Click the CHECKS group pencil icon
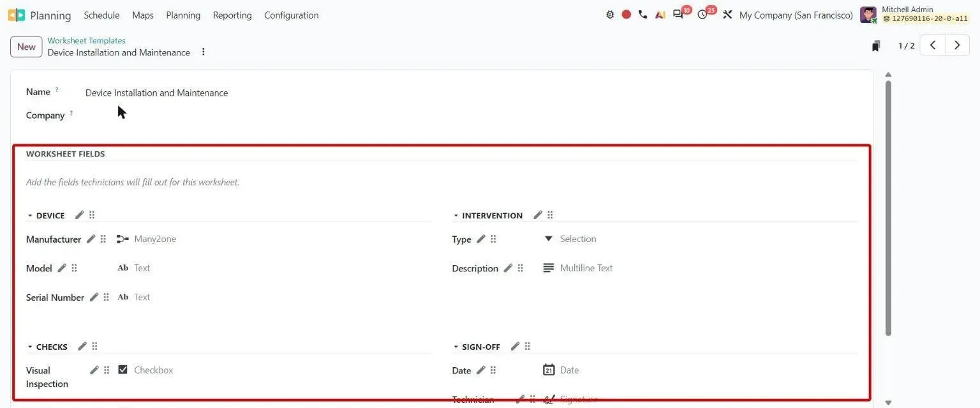The height and width of the screenshot is (408, 980). tap(82, 346)
